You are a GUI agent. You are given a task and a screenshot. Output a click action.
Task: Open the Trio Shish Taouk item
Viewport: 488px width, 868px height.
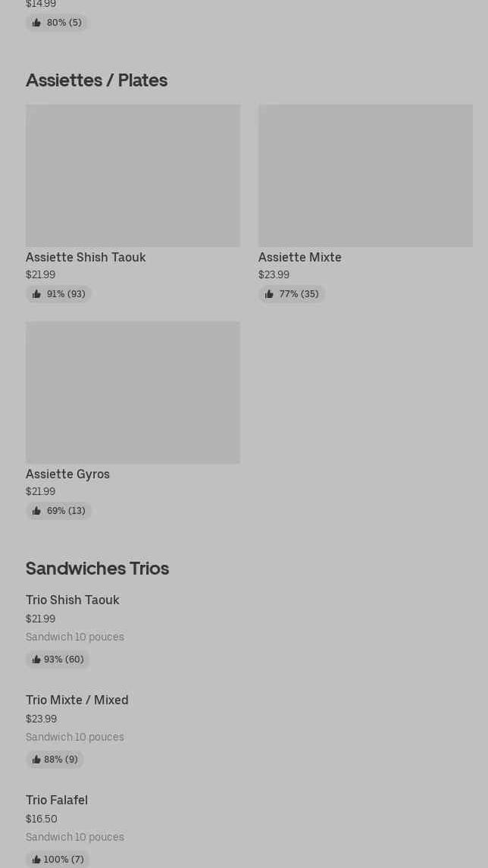(x=73, y=600)
